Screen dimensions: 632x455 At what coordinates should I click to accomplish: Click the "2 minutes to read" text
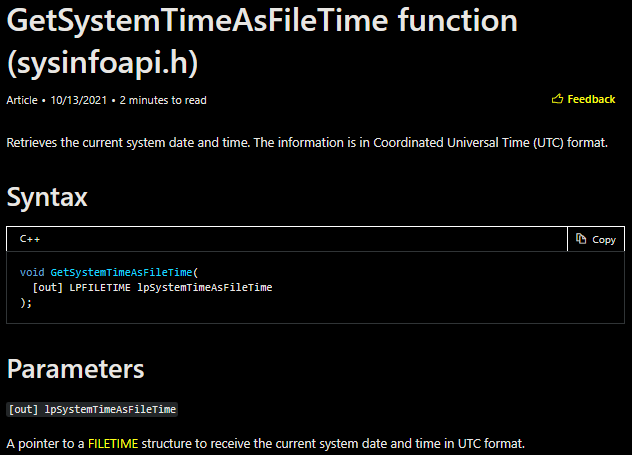point(163,100)
